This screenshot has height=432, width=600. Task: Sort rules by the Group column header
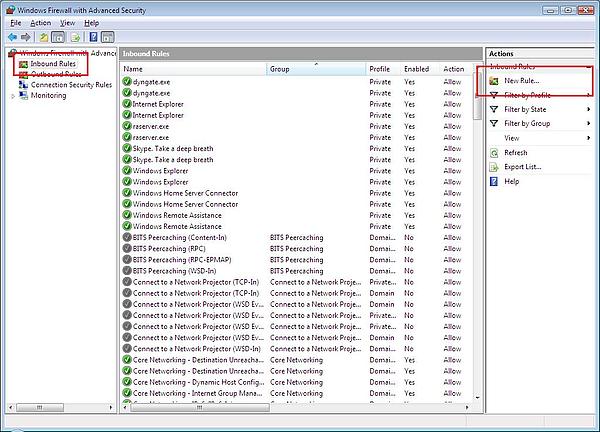pyautogui.click(x=316, y=69)
